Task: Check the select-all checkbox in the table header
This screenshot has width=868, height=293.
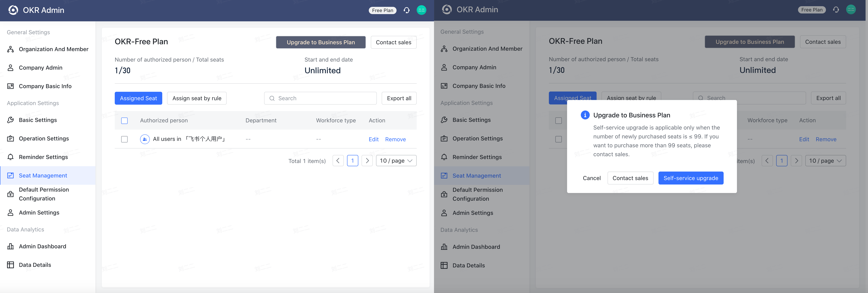Action: 124,121
